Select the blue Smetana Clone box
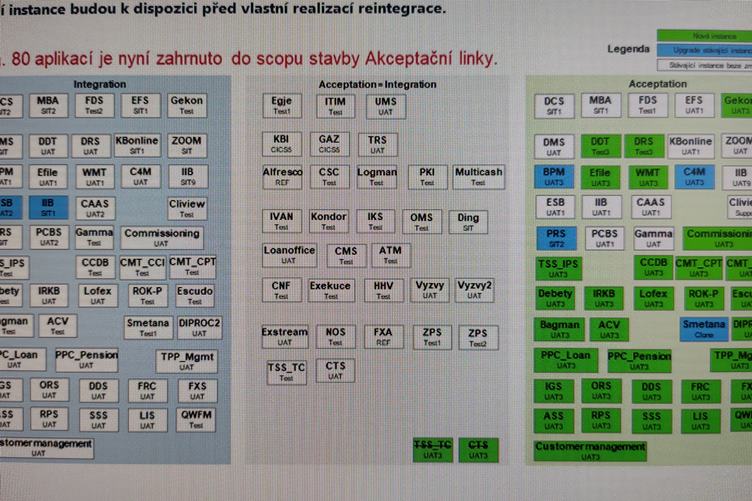 (704, 329)
